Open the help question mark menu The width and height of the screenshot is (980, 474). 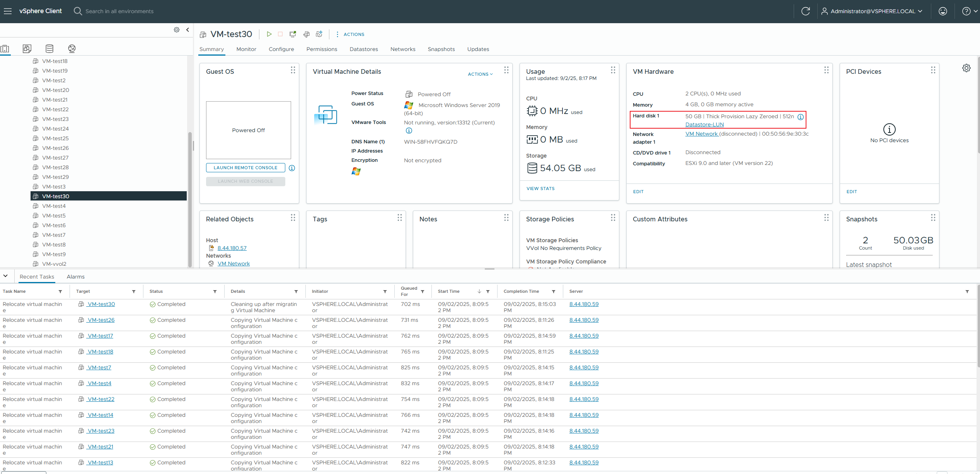point(970,11)
